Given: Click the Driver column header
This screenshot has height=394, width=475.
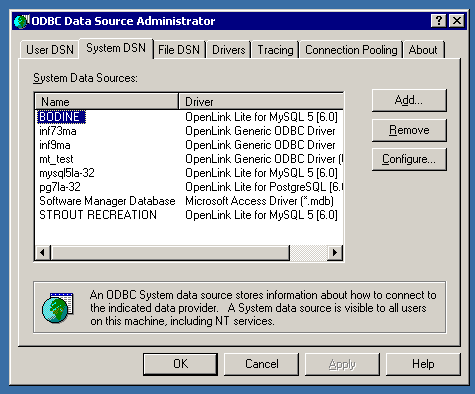Looking at the screenshot, I should pyautogui.click(x=261, y=101).
